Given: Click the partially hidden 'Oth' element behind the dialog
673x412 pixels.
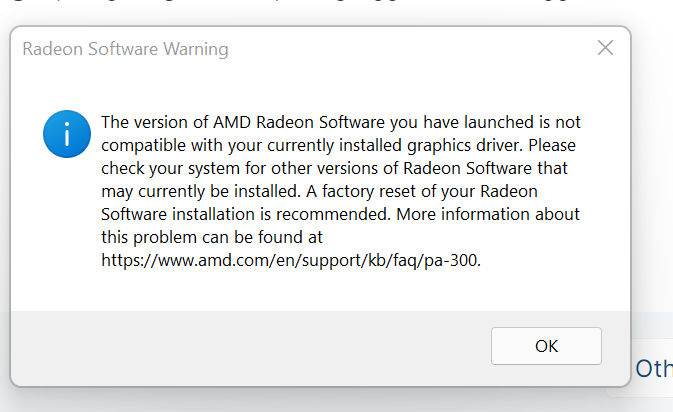Looking at the screenshot, I should click(x=653, y=368).
